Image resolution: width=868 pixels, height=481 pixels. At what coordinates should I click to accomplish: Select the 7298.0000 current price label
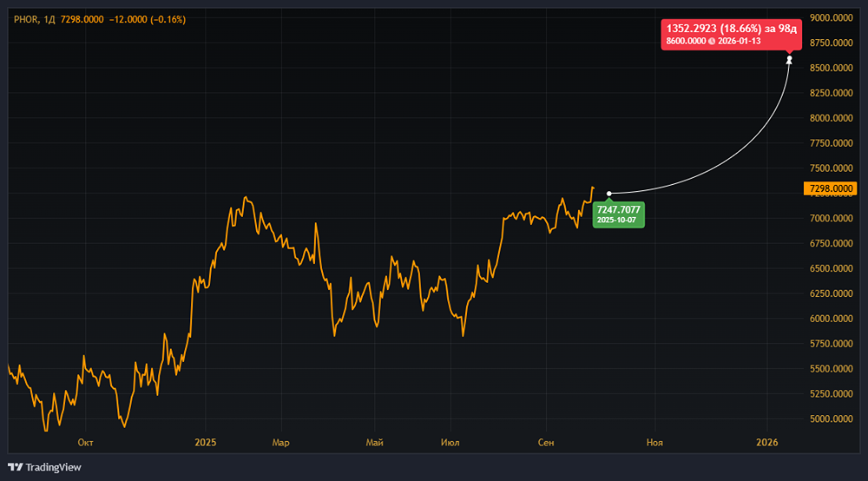coord(830,188)
